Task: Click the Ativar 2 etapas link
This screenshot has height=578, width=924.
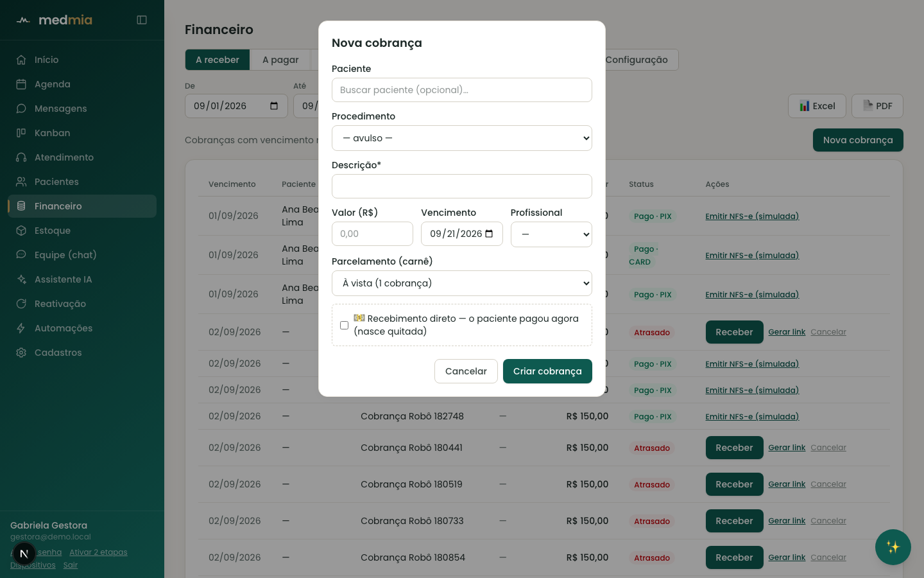Action: (98, 552)
